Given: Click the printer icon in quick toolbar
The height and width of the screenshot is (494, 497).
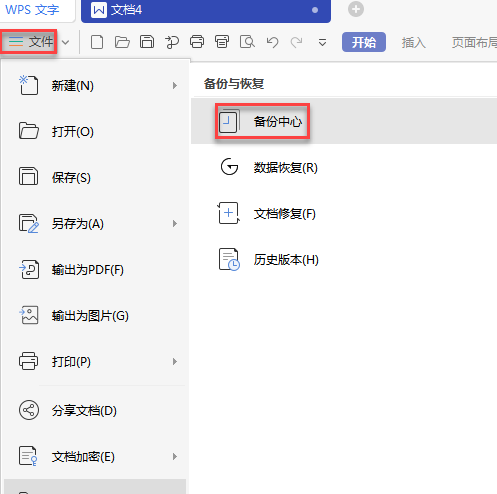Looking at the screenshot, I should pos(197,42).
